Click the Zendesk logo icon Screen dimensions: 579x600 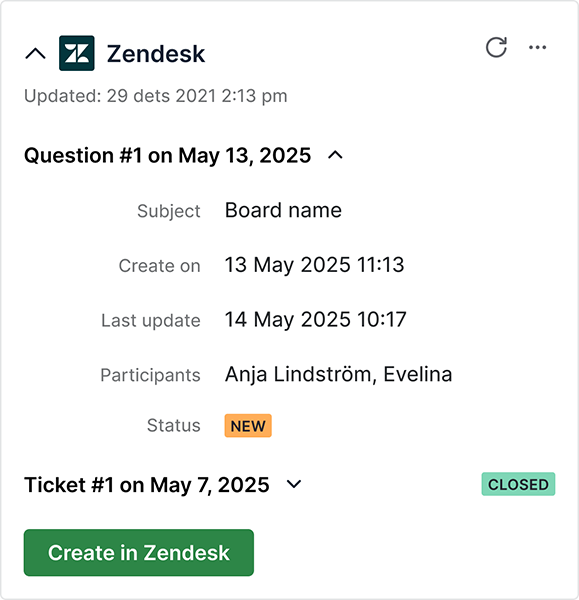[x=77, y=53]
